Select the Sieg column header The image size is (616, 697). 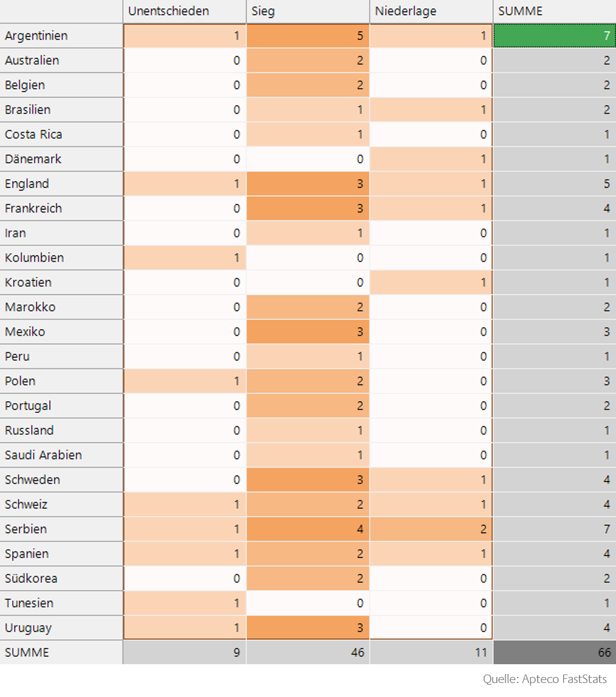[x=308, y=11]
